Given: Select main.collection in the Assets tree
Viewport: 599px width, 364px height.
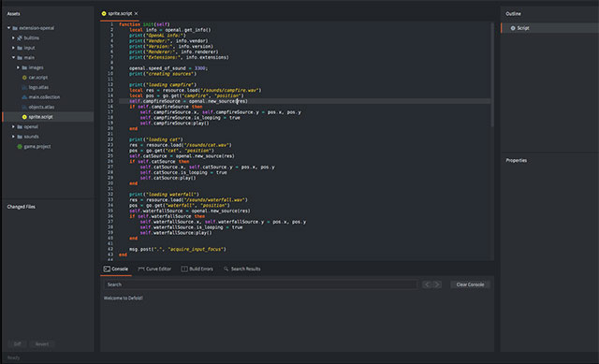Looking at the screenshot, I should click(44, 97).
